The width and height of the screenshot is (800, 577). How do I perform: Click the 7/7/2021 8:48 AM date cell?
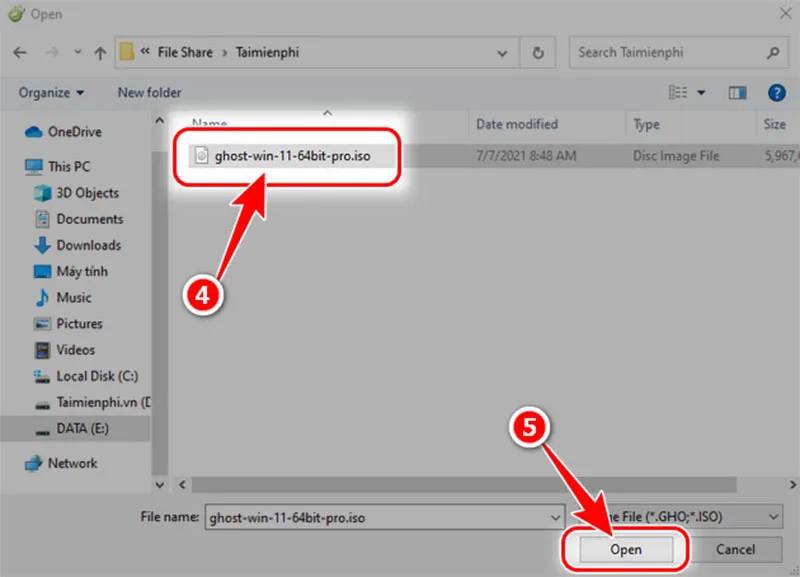click(x=526, y=156)
